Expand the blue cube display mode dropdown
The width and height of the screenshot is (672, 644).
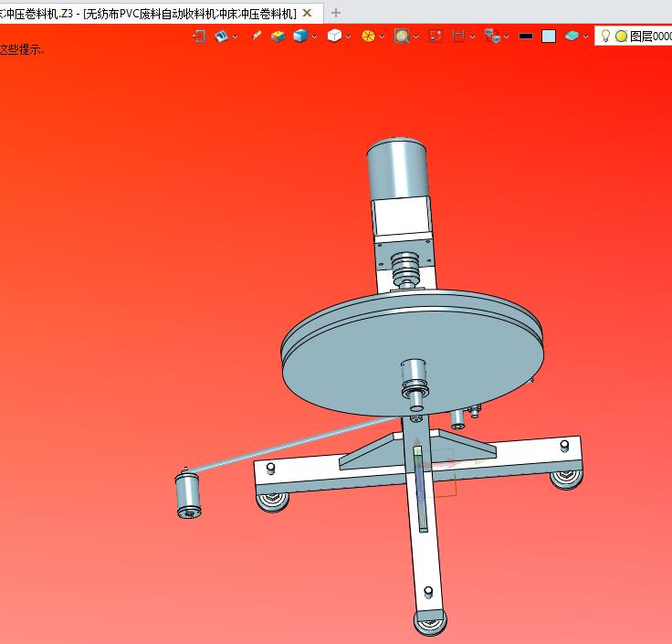[x=315, y=37]
